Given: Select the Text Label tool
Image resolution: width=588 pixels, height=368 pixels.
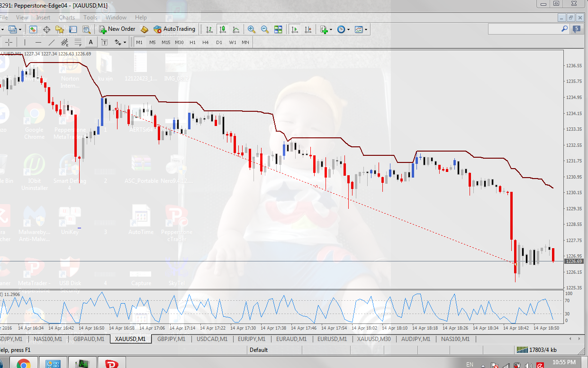Looking at the screenshot, I should 104,42.
